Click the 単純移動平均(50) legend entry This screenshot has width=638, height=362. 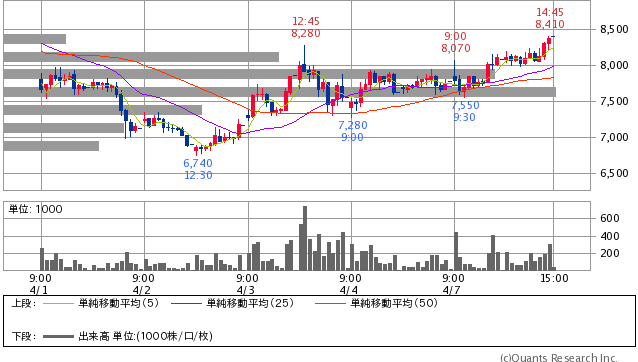click(394, 303)
